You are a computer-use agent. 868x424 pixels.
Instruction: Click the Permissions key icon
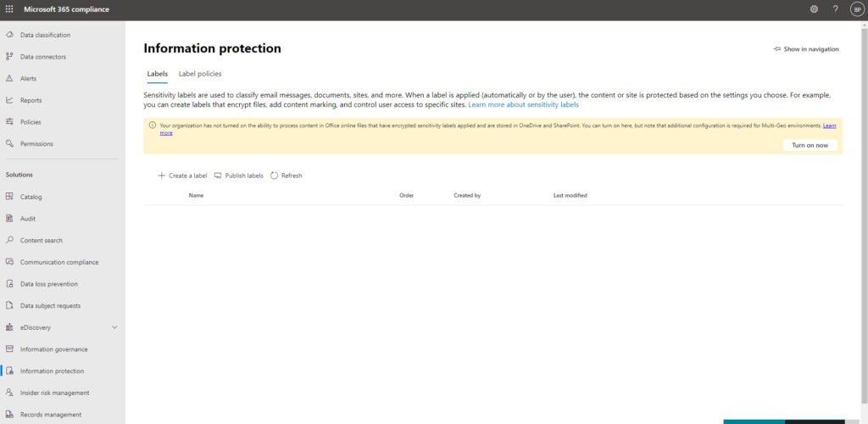pos(8,143)
